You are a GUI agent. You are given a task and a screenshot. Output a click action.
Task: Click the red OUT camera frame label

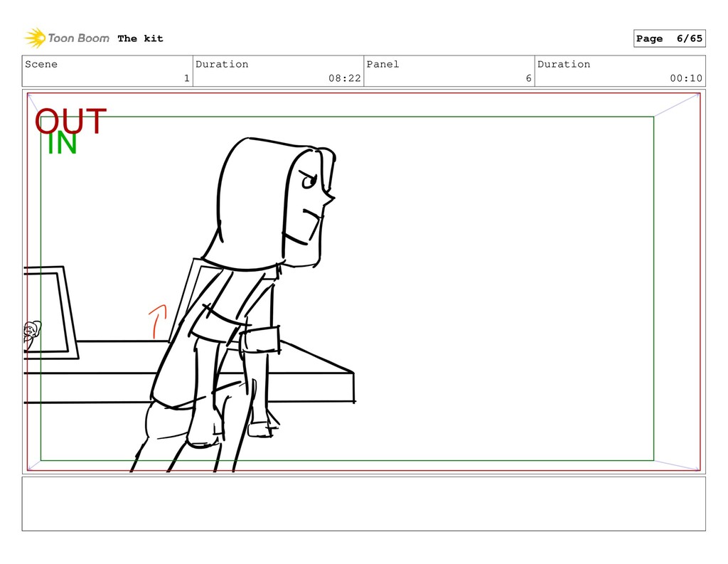[x=70, y=121]
